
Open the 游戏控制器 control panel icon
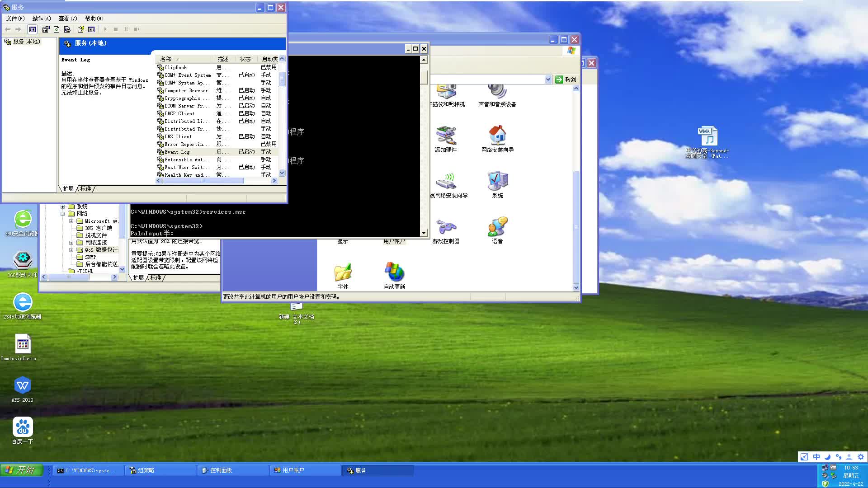pos(446,231)
